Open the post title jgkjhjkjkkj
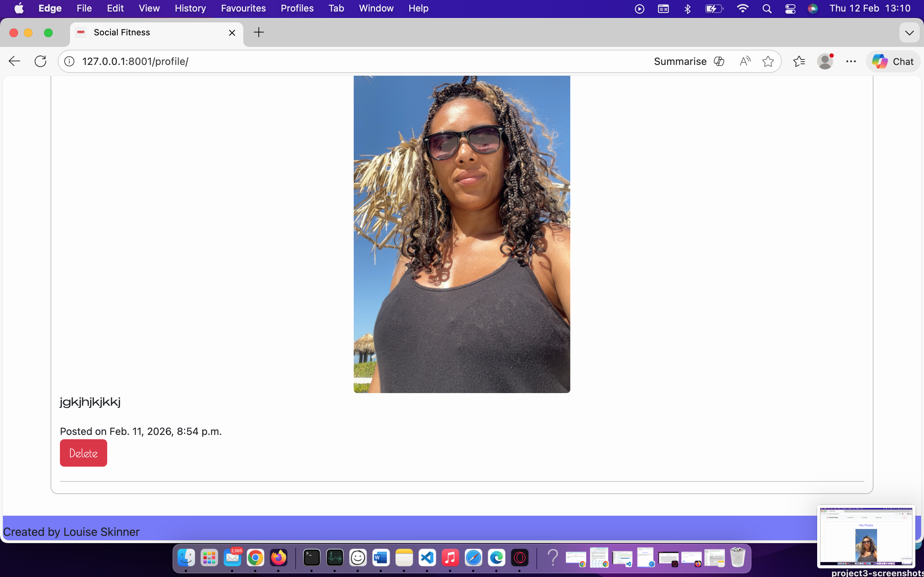The width and height of the screenshot is (924, 577). [x=90, y=401]
